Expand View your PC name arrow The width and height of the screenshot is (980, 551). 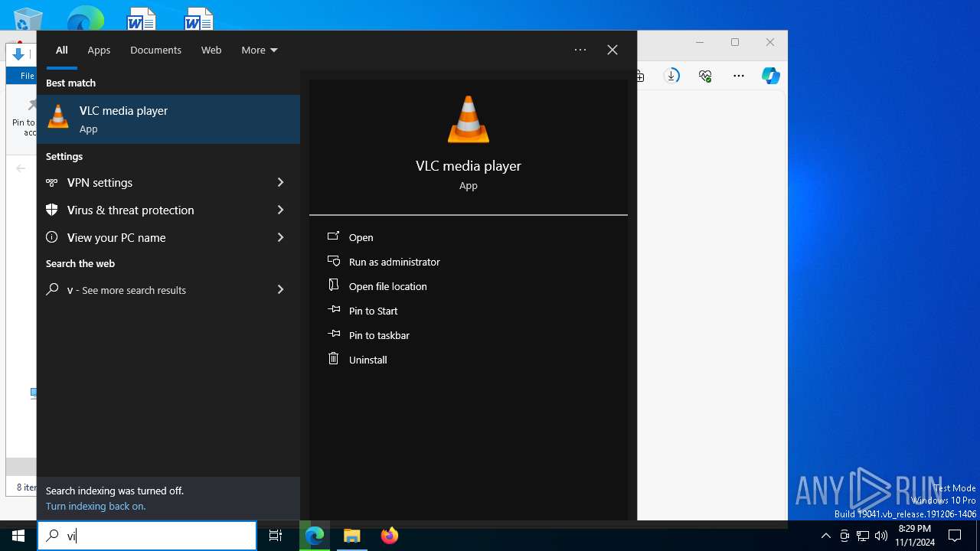pyautogui.click(x=280, y=237)
